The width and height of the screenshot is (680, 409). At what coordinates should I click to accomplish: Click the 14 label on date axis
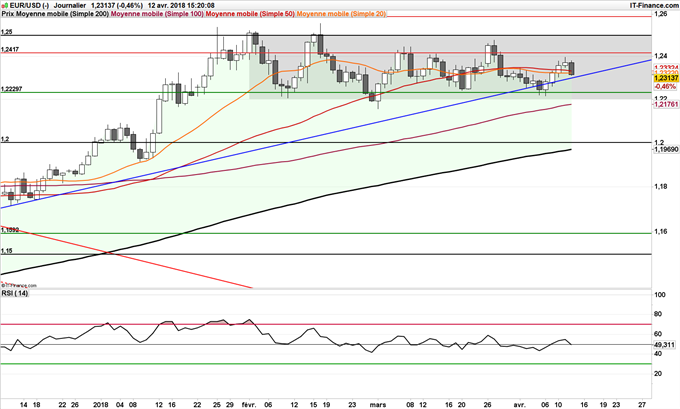click(24, 405)
